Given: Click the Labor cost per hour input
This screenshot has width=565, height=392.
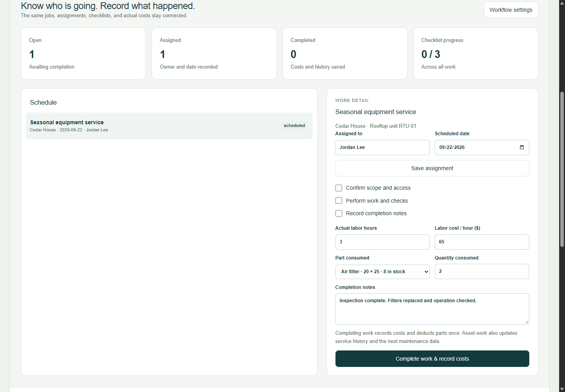Looking at the screenshot, I should click(482, 242).
